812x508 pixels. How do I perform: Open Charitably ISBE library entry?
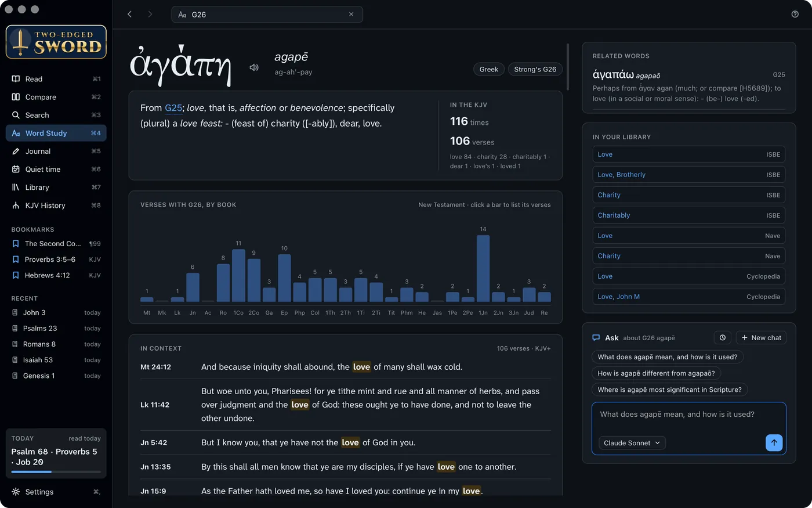coord(689,215)
